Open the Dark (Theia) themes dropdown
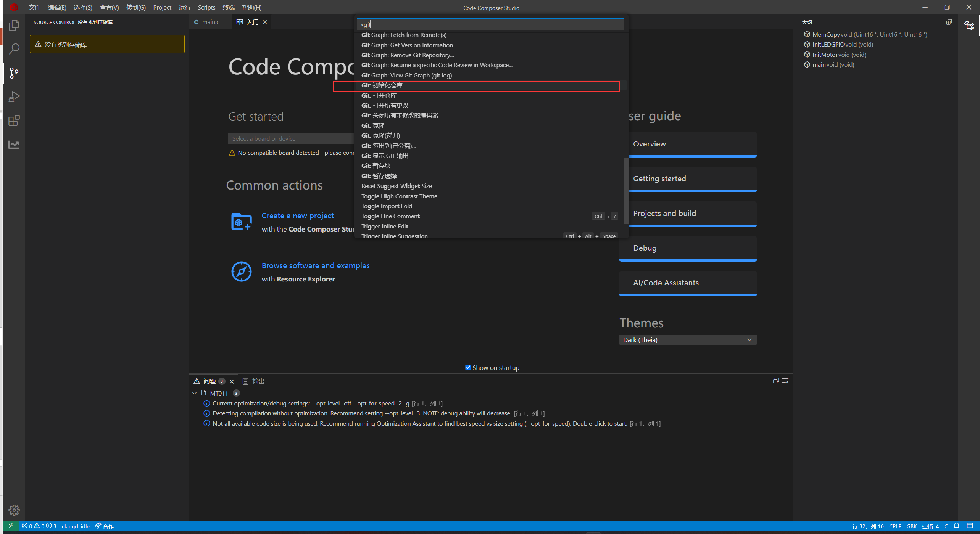Image resolution: width=980 pixels, height=534 pixels. pos(687,340)
